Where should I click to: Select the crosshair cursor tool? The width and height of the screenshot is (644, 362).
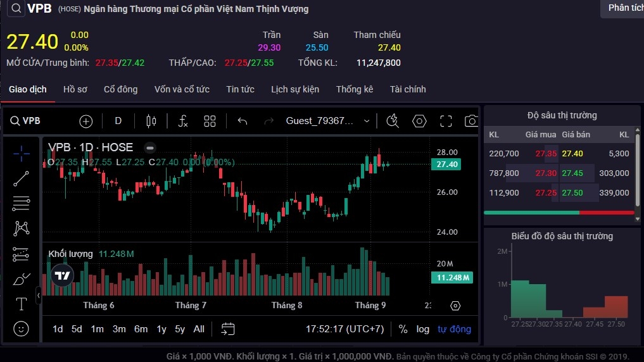pos(22,154)
